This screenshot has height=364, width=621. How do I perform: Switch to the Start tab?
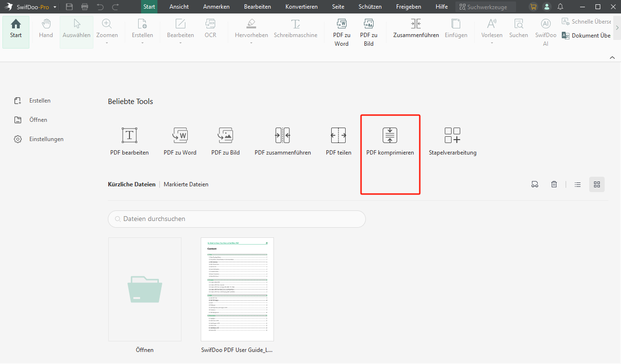tap(149, 7)
